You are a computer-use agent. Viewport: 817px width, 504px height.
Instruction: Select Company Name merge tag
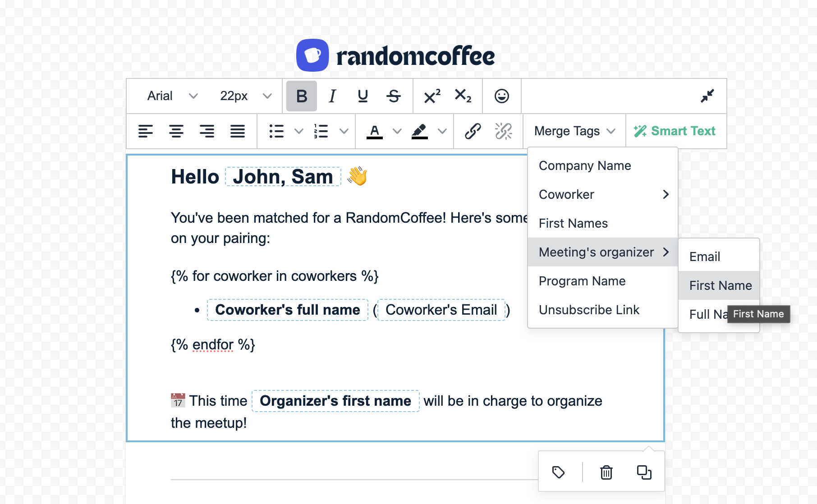(602, 166)
